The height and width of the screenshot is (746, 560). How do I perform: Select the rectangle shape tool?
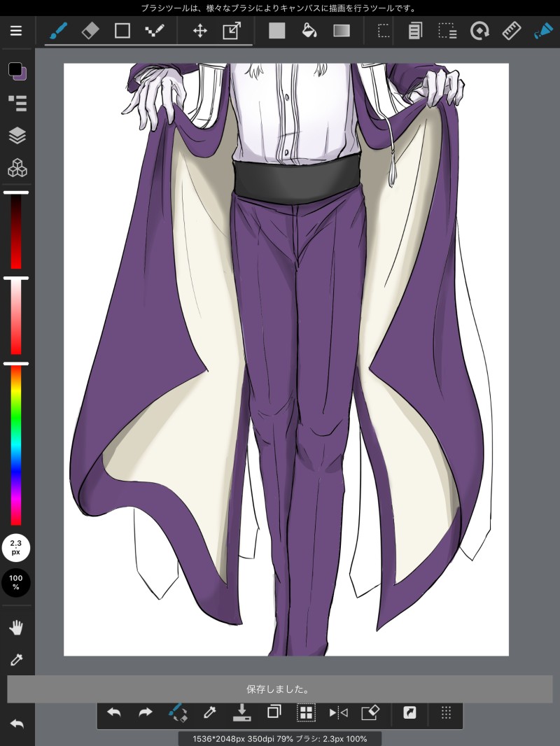(x=122, y=31)
